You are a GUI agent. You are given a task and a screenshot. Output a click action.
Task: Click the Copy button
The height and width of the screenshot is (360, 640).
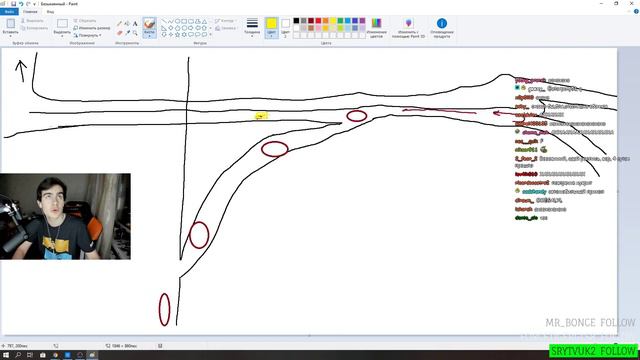(34, 28)
